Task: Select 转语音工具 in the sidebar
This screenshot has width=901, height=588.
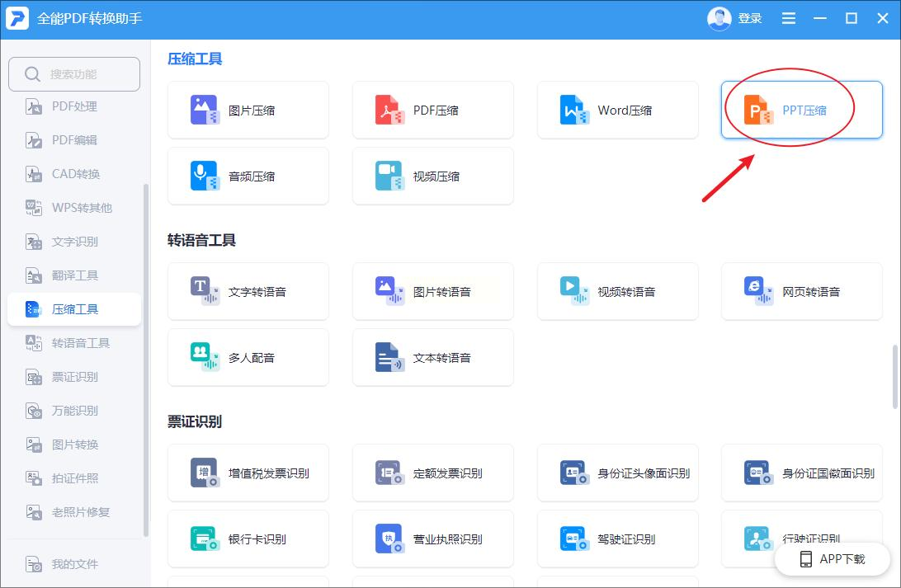Action: (x=73, y=343)
